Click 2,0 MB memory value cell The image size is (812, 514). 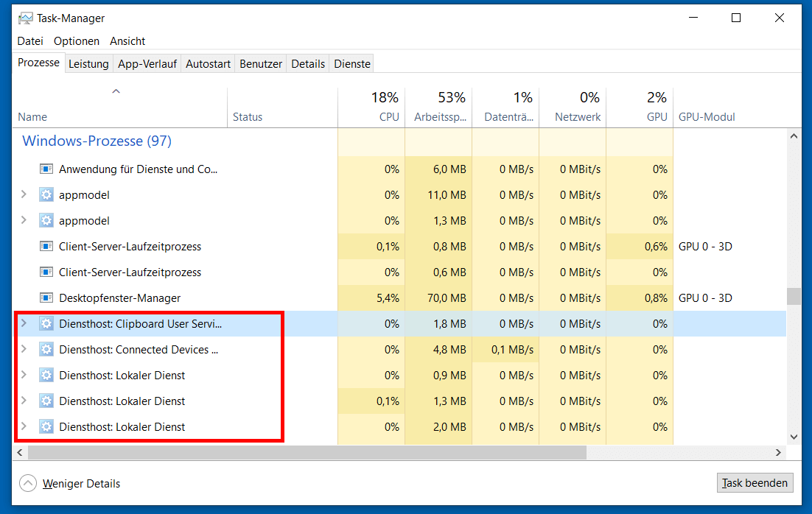[438, 427]
